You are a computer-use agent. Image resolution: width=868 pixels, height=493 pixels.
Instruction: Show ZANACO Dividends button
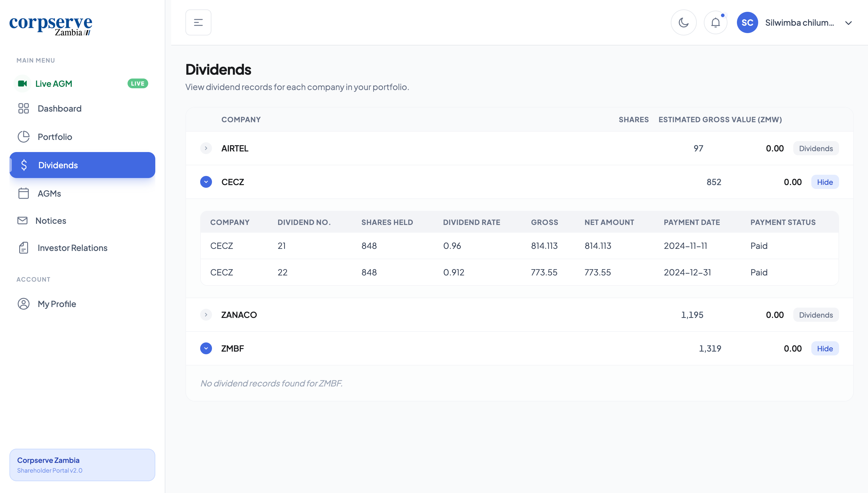tap(815, 315)
